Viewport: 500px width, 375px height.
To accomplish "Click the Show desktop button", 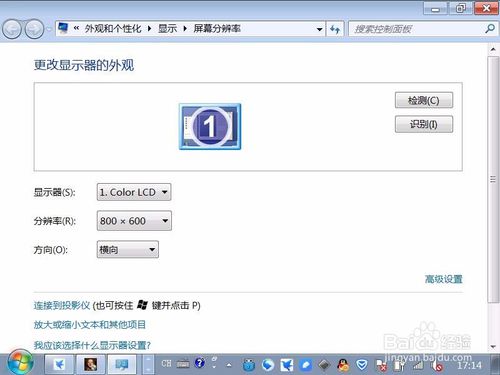I will 495,364.
